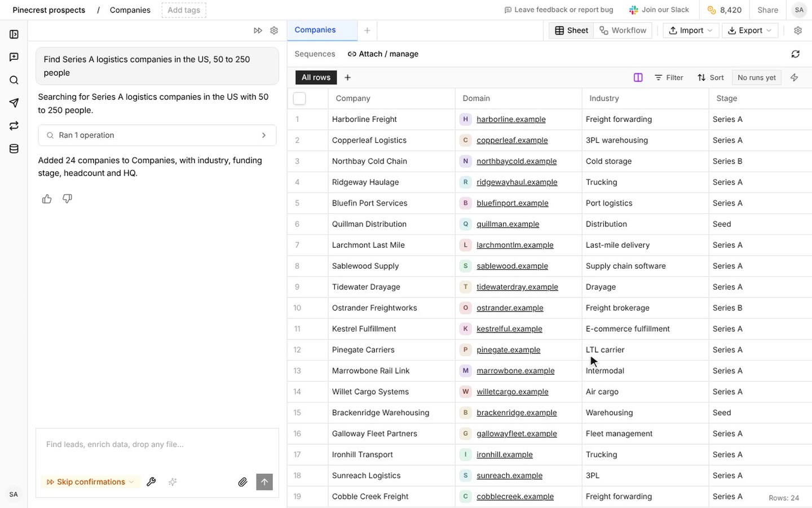Screen dimensions: 812x508
Task: Open the Skip confirmations dropdown
Action: (x=90, y=482)
